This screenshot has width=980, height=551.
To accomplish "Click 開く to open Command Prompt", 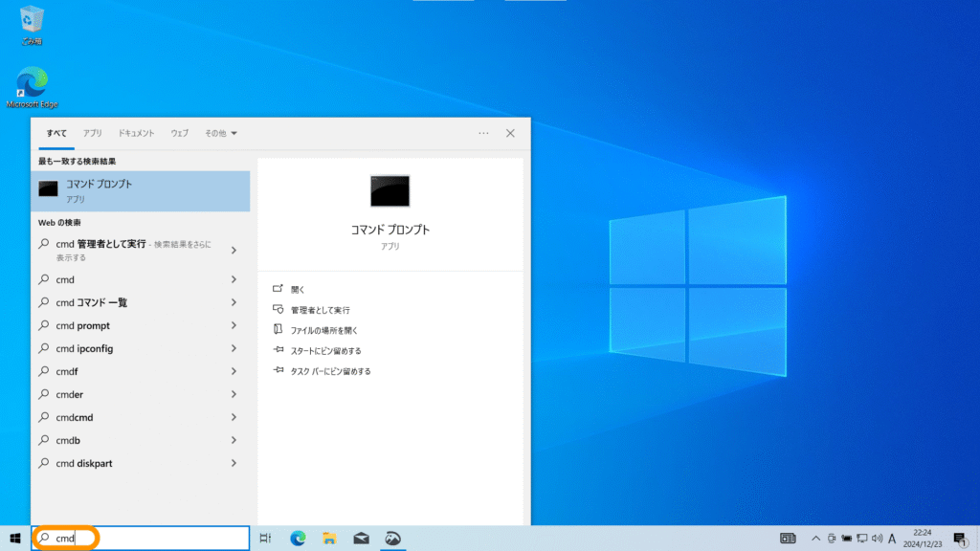I will (298, 289).
